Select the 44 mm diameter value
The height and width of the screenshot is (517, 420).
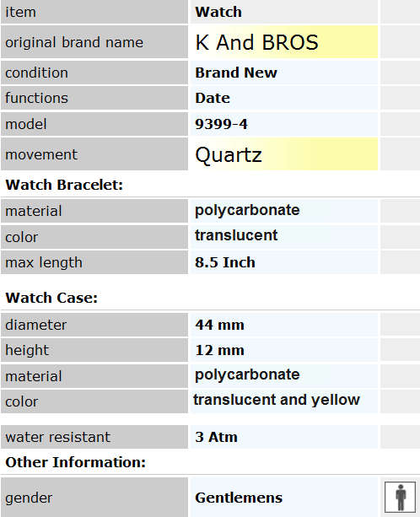tap(220, 325)
